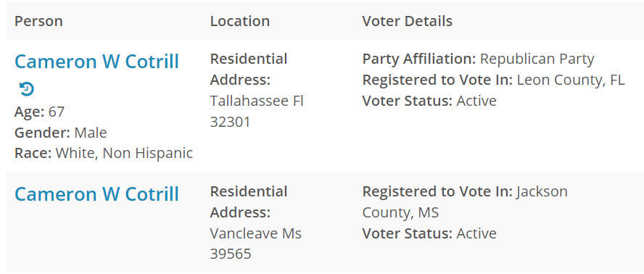This screenshot has width=644, height=274.
Task: Click the Registered to Vote In: Jackson label
Action: coord(465,191)
